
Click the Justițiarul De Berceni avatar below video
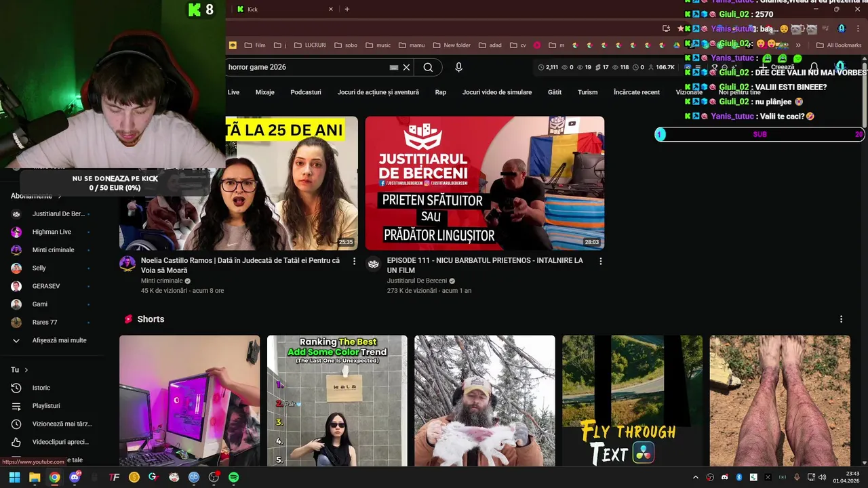[373, 264]
